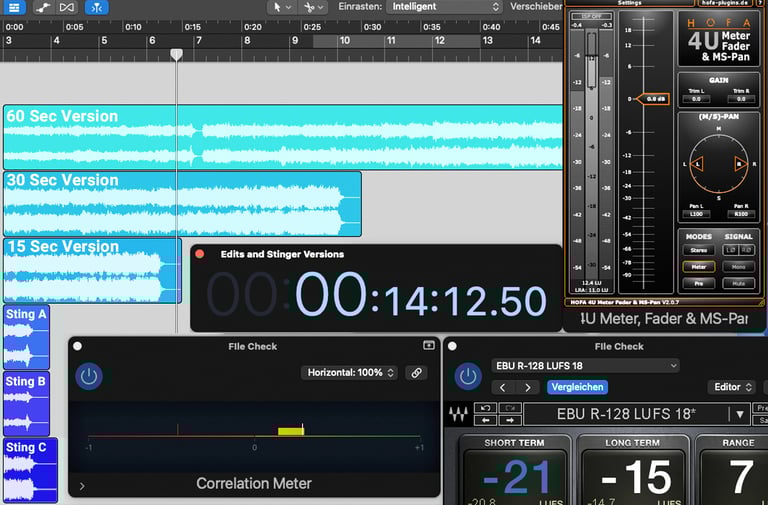Image resolution: width=768 pixels, height=505 pixels.
Task: Click the Trim L value field
Action: click(696, 99)
